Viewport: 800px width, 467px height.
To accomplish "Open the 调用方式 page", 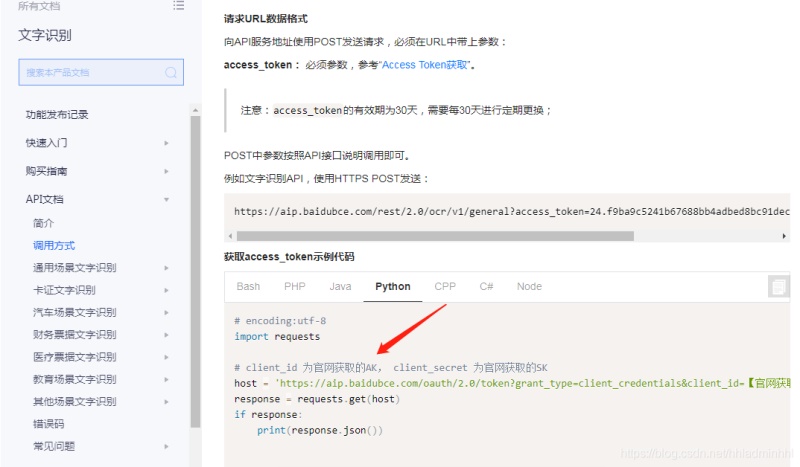I will 54,245.
